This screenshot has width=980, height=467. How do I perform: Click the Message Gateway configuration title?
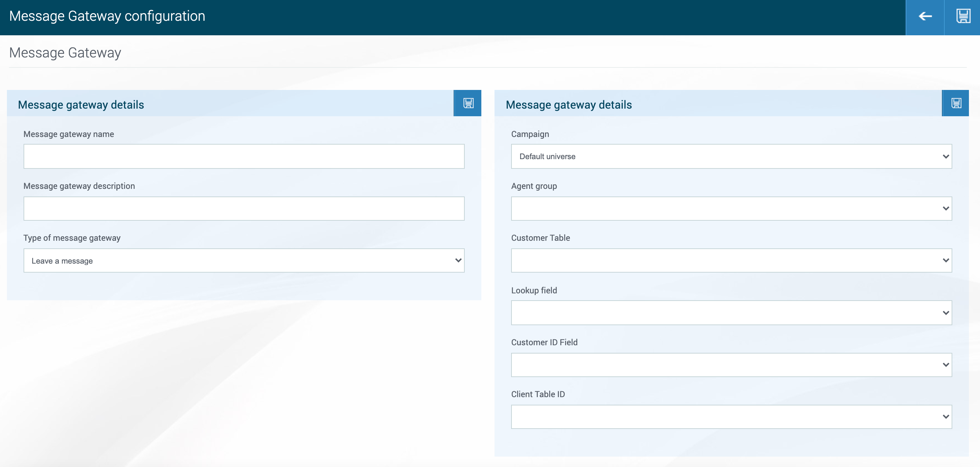click(107, 16)
